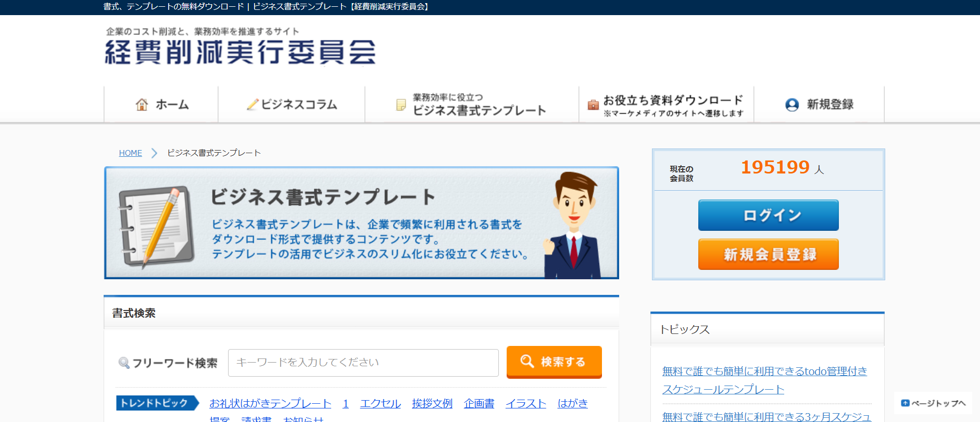This screenshot has width=980, height=422.
Task: Click the 経費削減実行委員会 site logo
Action: (240, 47)
